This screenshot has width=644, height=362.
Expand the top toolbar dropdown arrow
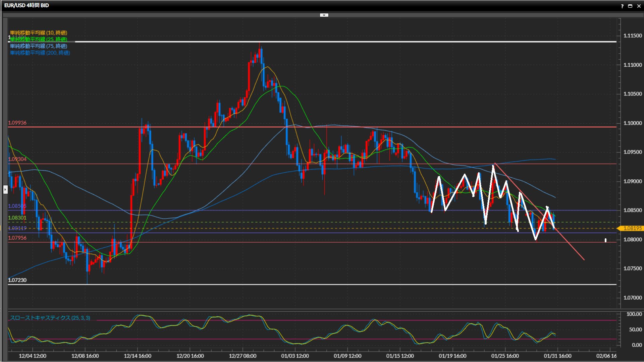pos(324,15)
